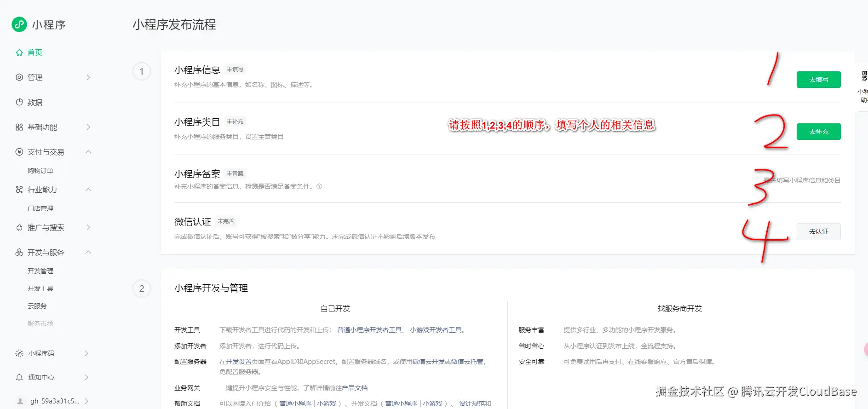Click the 安全可靠 row label
Viewport: 868px width, 409px height.
[x=531, y=362]
